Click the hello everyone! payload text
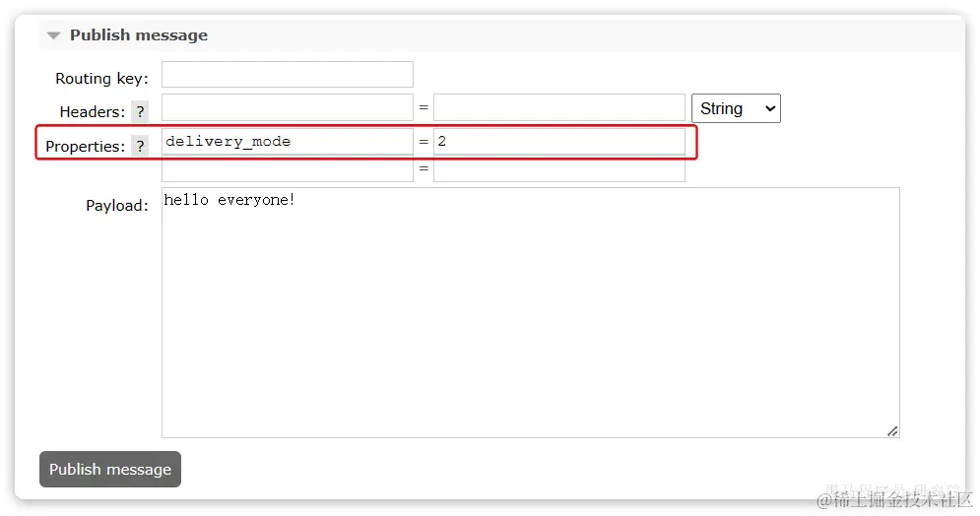The width and height of the screenshot is (980, 516). [x=229, y=200]
